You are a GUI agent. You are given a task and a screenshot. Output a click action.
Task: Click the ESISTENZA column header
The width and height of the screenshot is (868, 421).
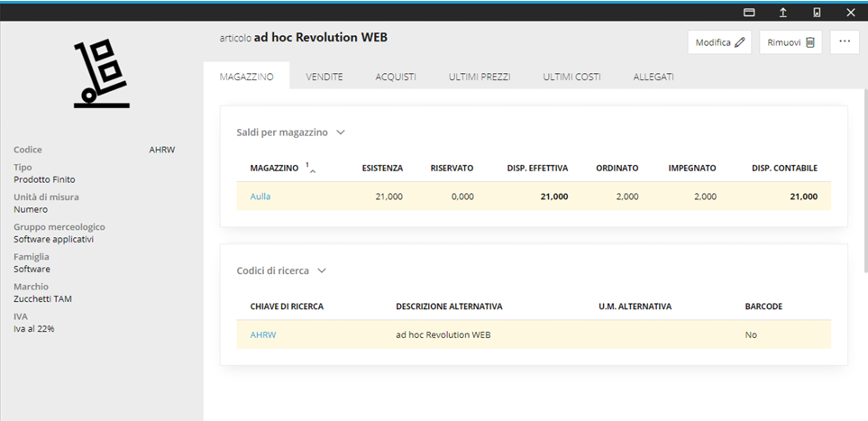[x=382, y=168]
